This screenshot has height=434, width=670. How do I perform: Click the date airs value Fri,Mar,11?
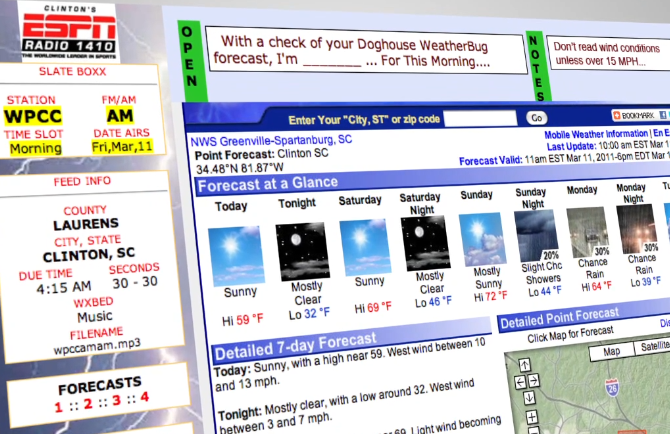(122, 147)
